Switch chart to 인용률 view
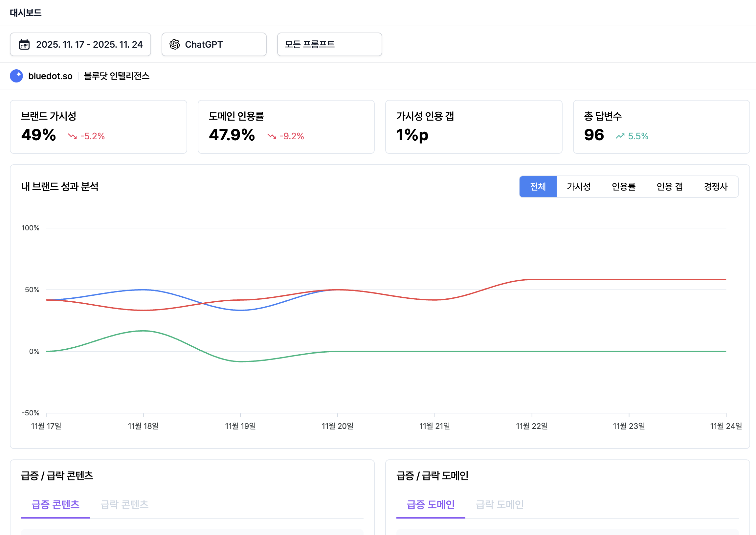This screenshot has height=535, width=756. click(x=623, y=187)
